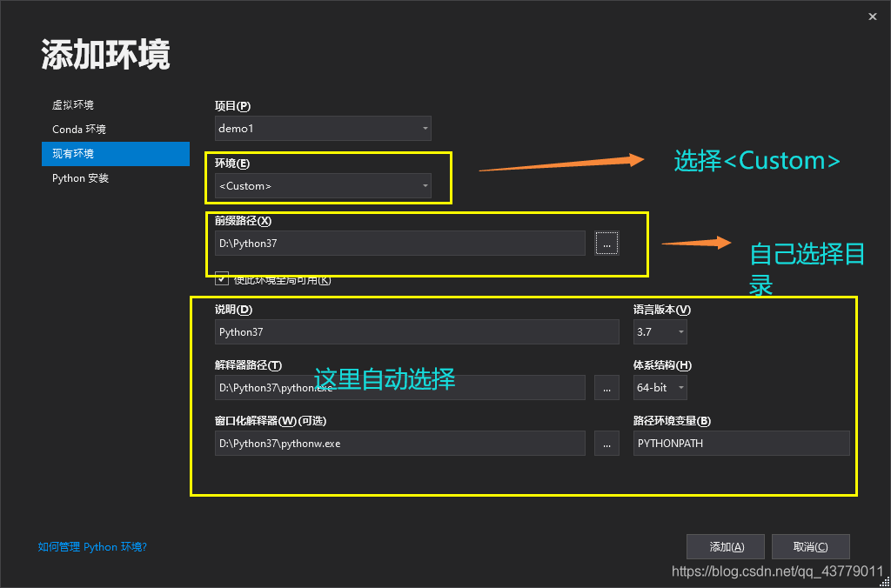Click the 添加 button to add environment
The width and height of the screenshot is (891, 588).
coord(725,546)
